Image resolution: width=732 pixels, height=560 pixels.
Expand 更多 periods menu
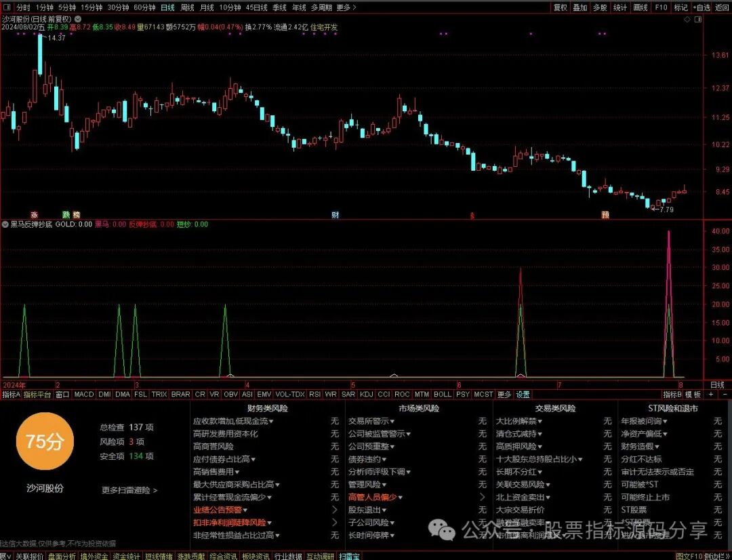pos(346,7)
